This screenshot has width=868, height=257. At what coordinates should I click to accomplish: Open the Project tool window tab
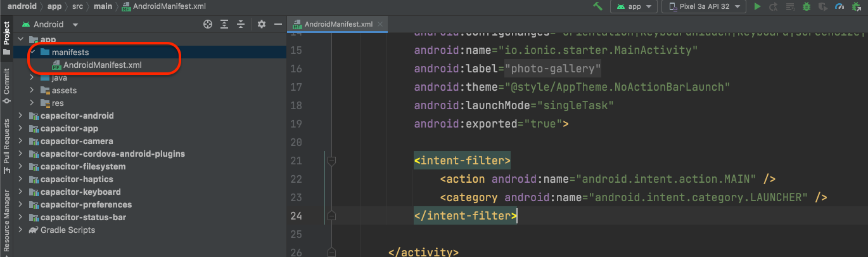pos(6,38)
